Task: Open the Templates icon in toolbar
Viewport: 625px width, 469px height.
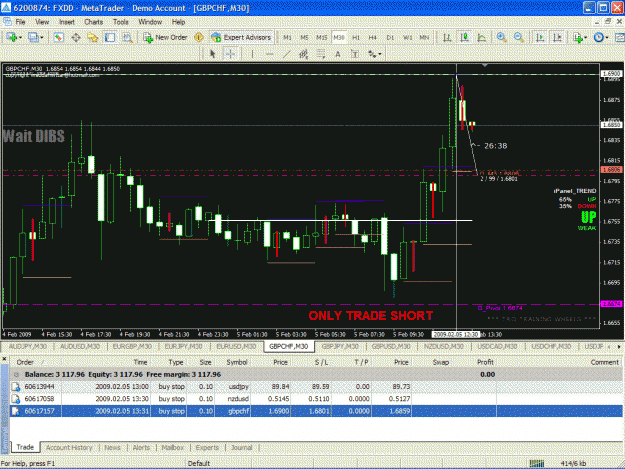Action: (x=620, y=37)
